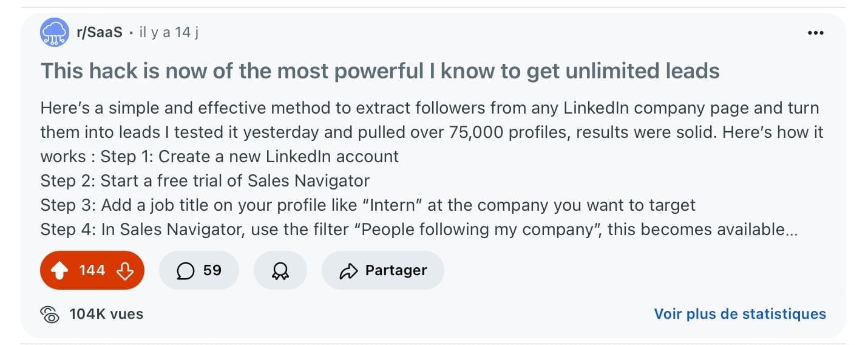Click the "Partager" share label

(396, 270)
